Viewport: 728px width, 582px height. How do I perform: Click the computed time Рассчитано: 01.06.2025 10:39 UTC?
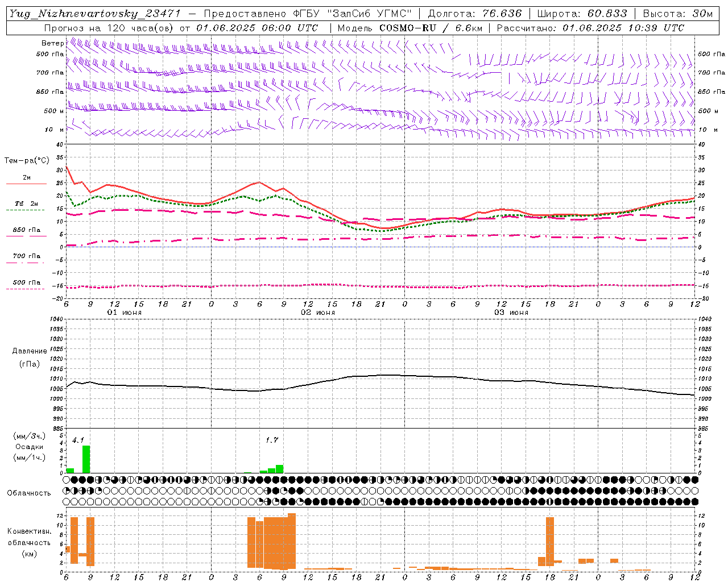(590, 27)
